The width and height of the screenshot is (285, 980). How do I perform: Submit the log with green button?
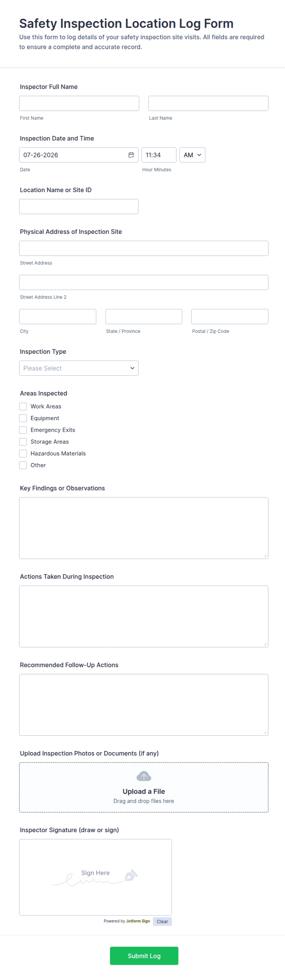tap(144, 956)
